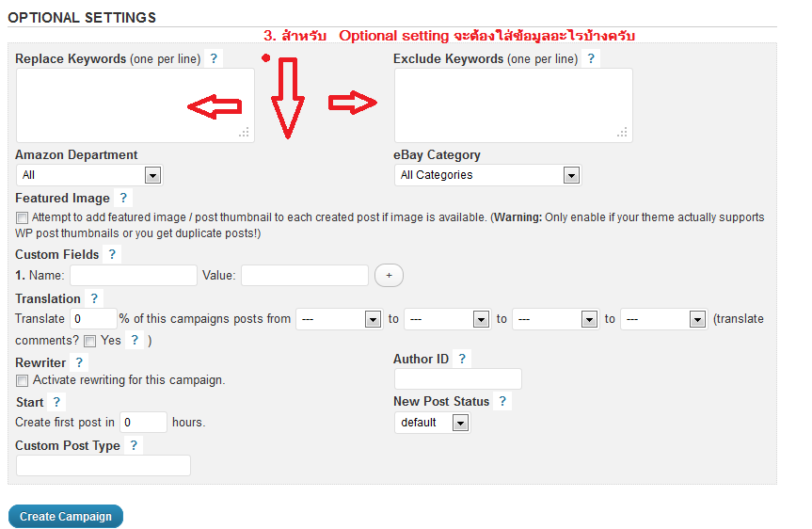This screenshot has width=812, height=529.
Task: Open the New Post Status help icon
Action: coord(502,401)
